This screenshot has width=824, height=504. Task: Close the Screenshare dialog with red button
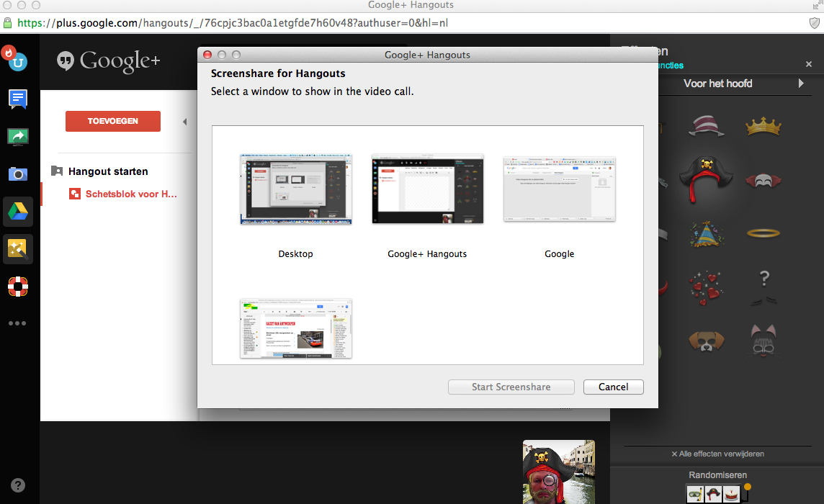[x=207, y=55]
